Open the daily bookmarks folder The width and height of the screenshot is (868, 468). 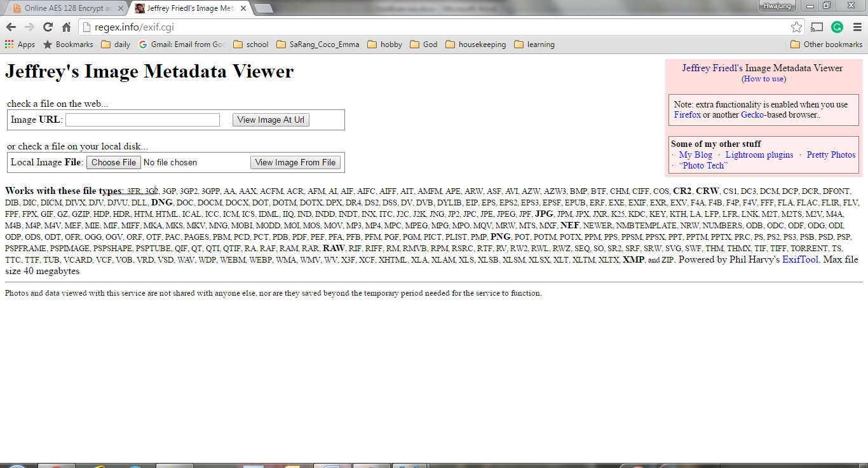116,45
